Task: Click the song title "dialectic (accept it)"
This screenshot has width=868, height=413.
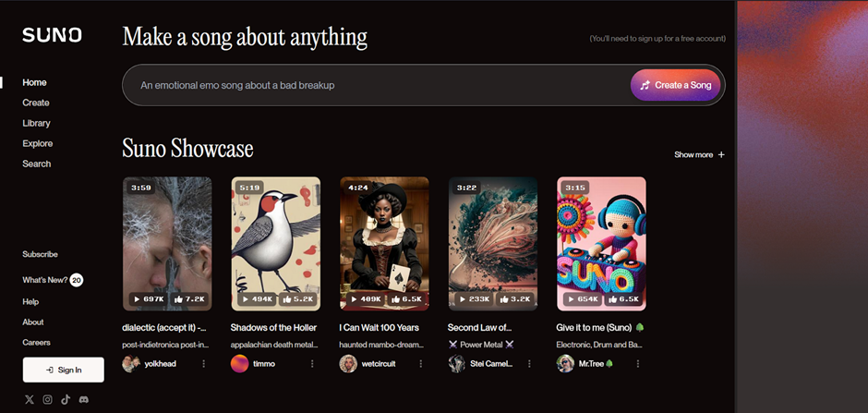Action: (164, 328)
